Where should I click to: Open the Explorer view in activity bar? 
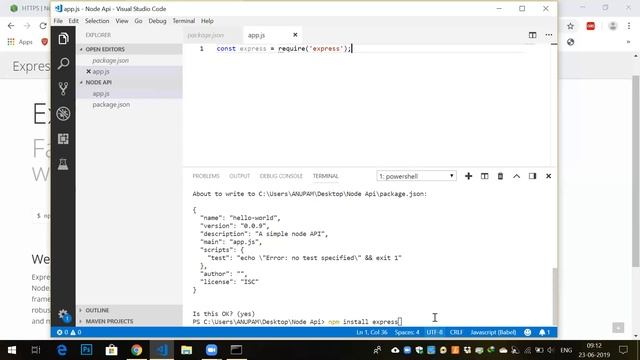point(63,39)
